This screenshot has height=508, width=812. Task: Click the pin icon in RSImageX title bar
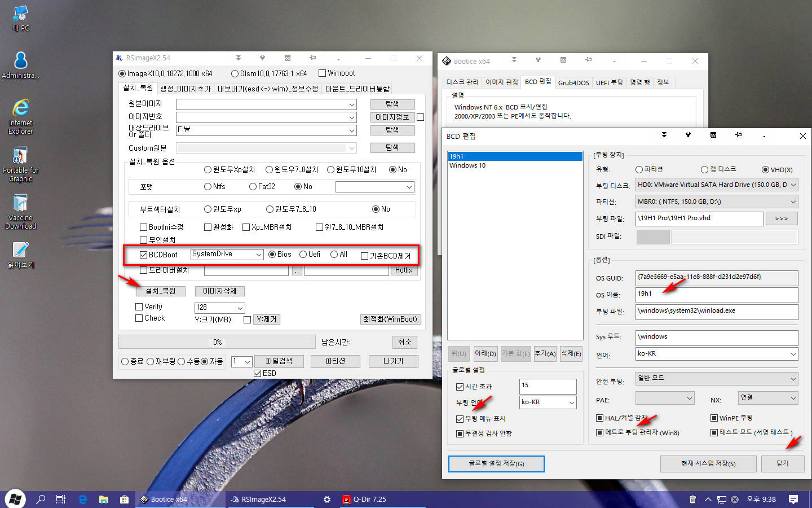coord(312,58)
